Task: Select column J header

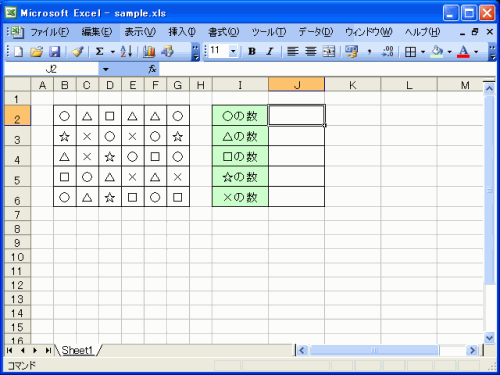Action: pos(296,85)
